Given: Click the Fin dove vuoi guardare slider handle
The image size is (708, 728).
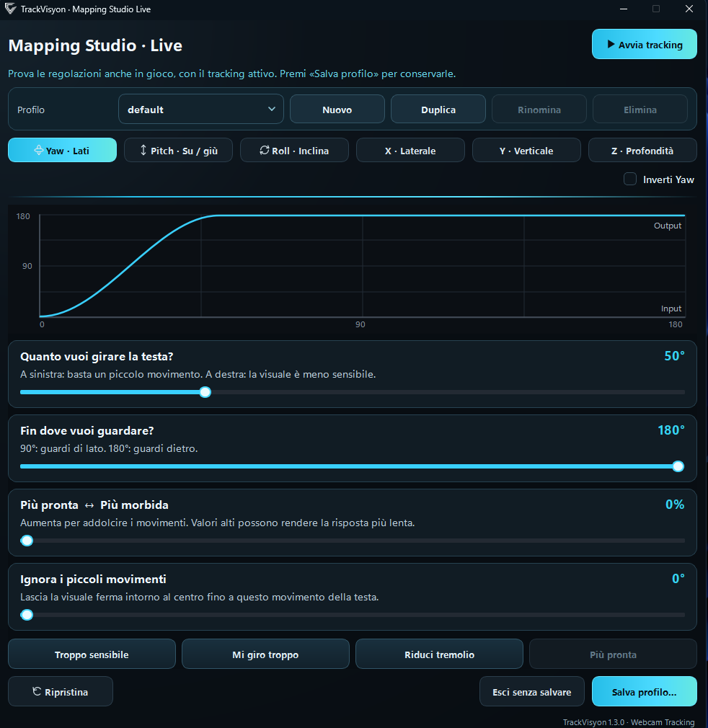Looking at the screenshot, I should pyautogui.click(x=678, y=466).
